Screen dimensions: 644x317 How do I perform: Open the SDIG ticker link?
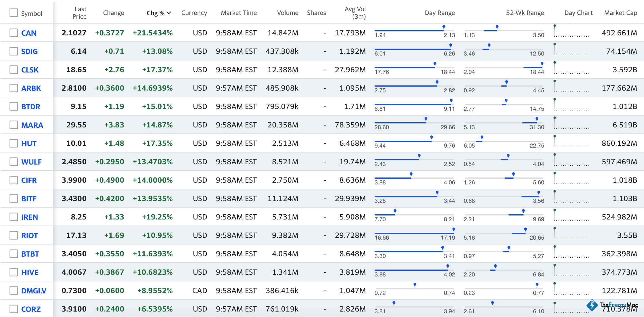(29, 51)
